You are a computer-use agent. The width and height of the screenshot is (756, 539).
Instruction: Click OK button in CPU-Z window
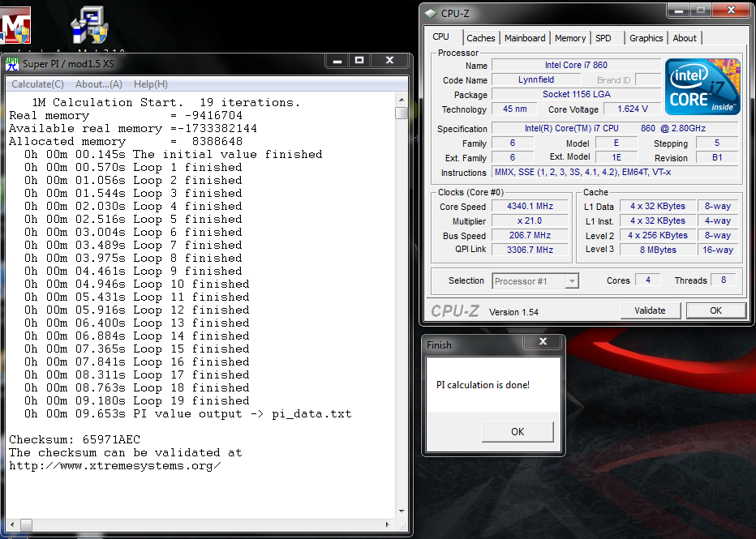click(x=716, y=310)
